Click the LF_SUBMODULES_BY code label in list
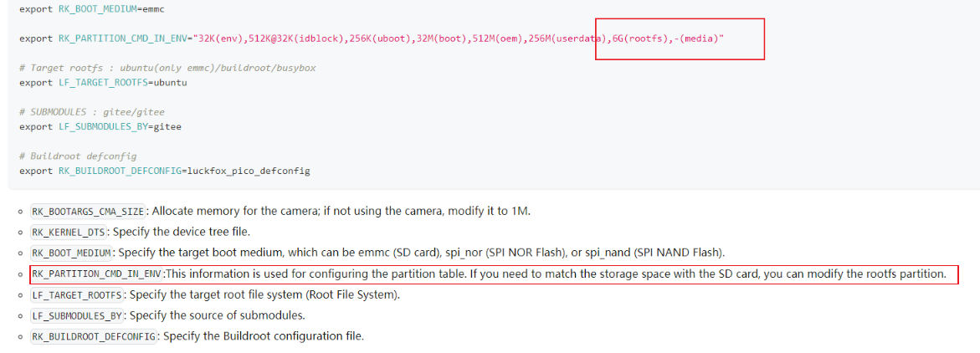The image size is (980, 353). tap(78, 315)
